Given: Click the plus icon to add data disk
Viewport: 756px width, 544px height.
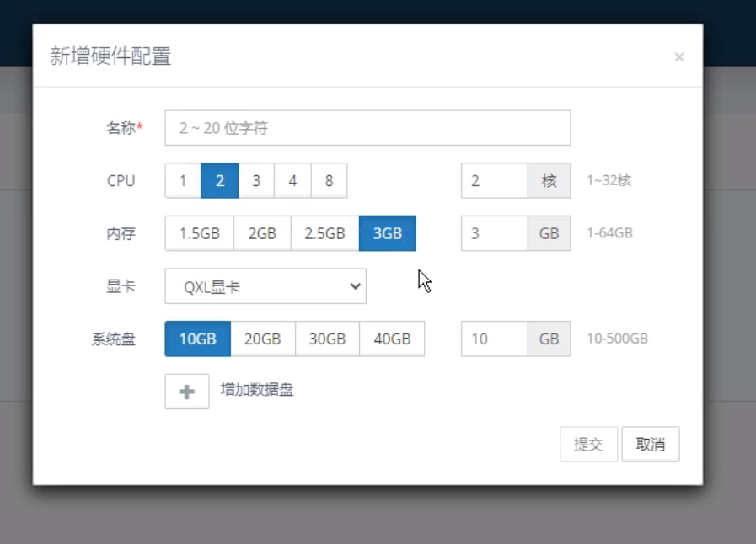Looking at the screenshot, I should point(187,392).
